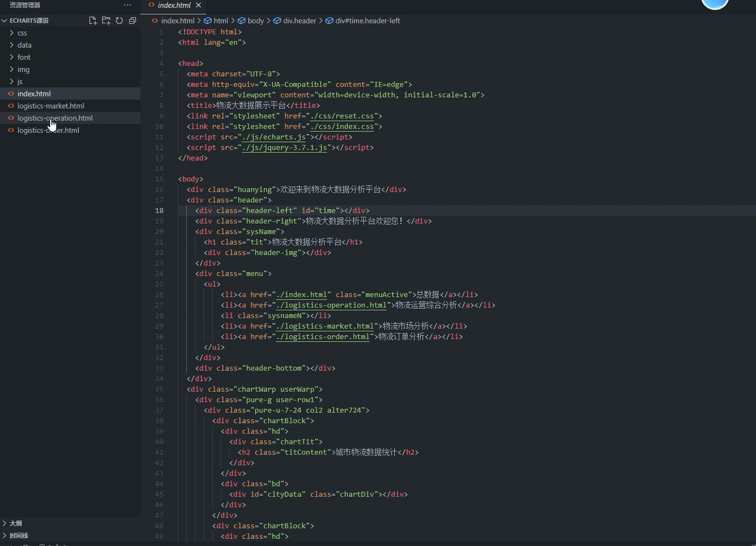This screenshot has height=546, width=756.
Task: Expand the 大纲 outline section
Action: coord(15,523)
